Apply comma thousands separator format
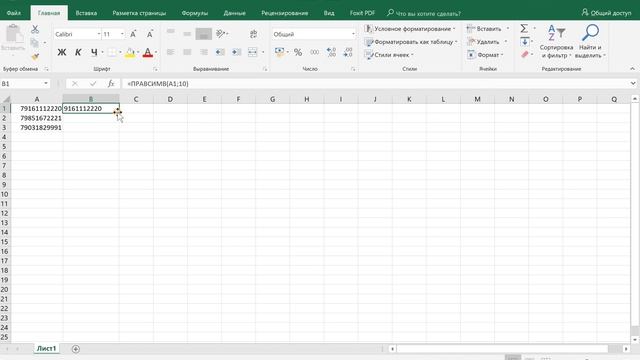 click(314, 52)
